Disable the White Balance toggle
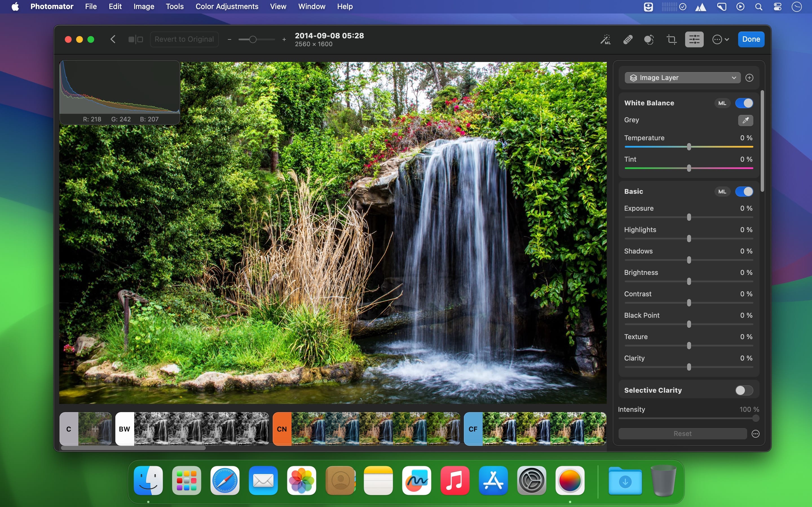812x507 pixels. click(744, 103)
